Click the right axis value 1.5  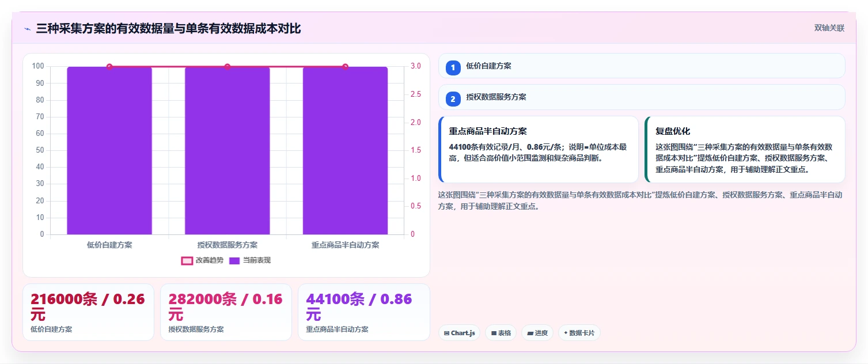[x=416, y=150]
